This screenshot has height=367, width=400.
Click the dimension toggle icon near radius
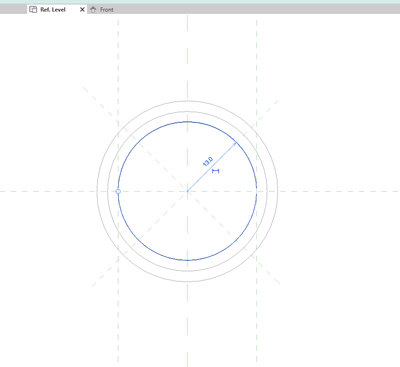[216, 171]
